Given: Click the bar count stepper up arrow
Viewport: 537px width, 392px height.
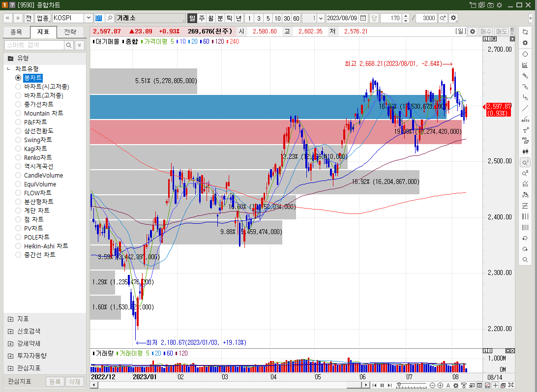Looking at the screenshot, I should pos(406,16).
